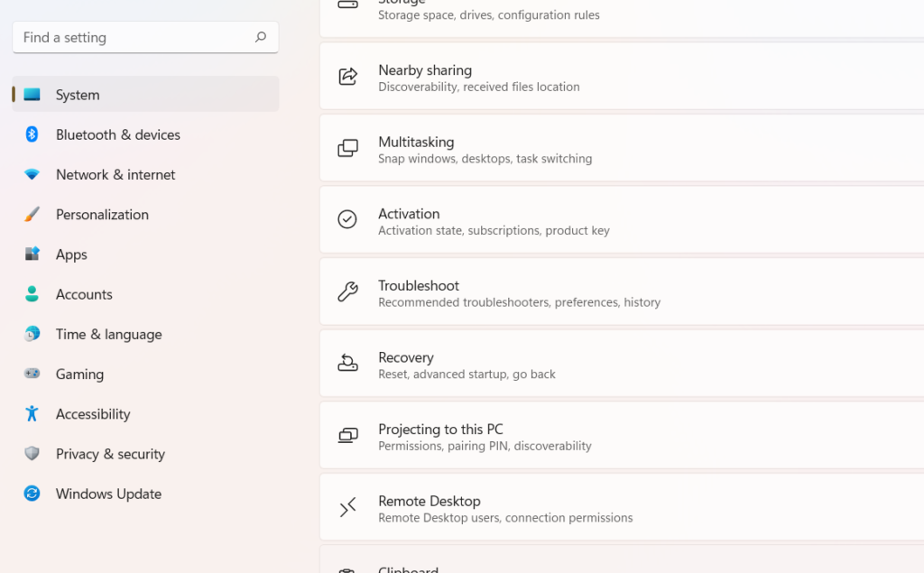Viewport: 924px width, 573px height.
Task: Click the Windows Update sync icon
Action: tap(32, 494)
